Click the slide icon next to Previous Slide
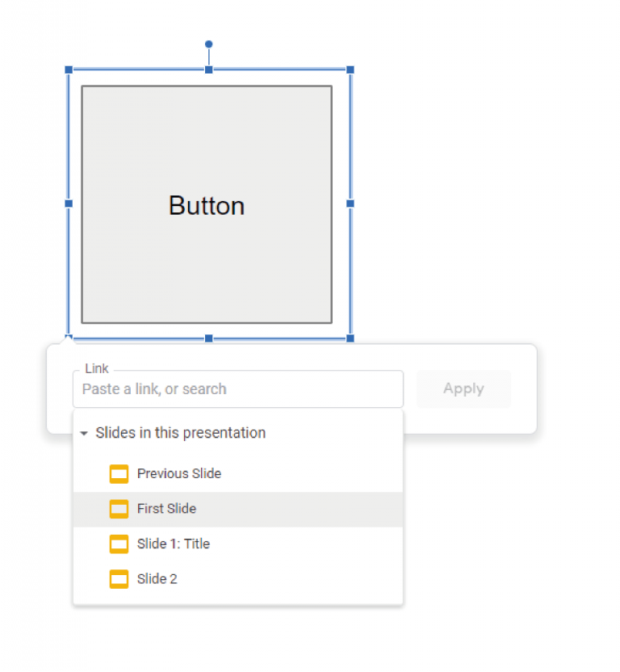This screenshot has height=672, width=620. [x=119, y=473]
